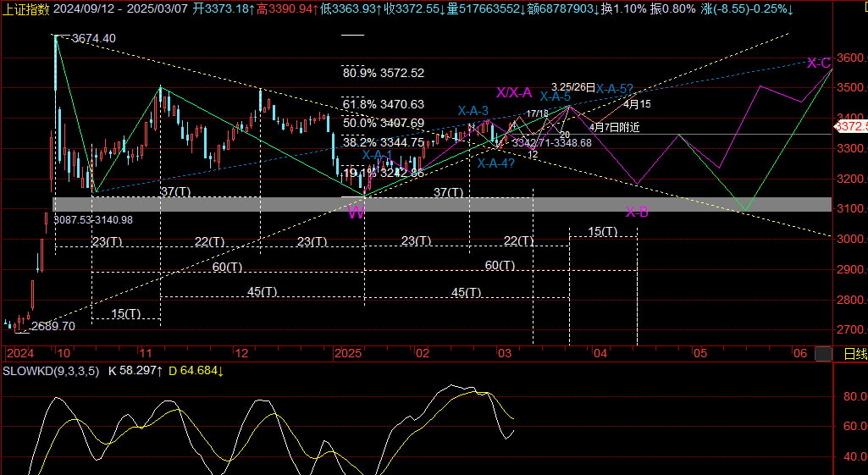The image size is (868, 475).
Task: Click the 50.0% 3407.69 retracement label
Action: coord(384,123)
